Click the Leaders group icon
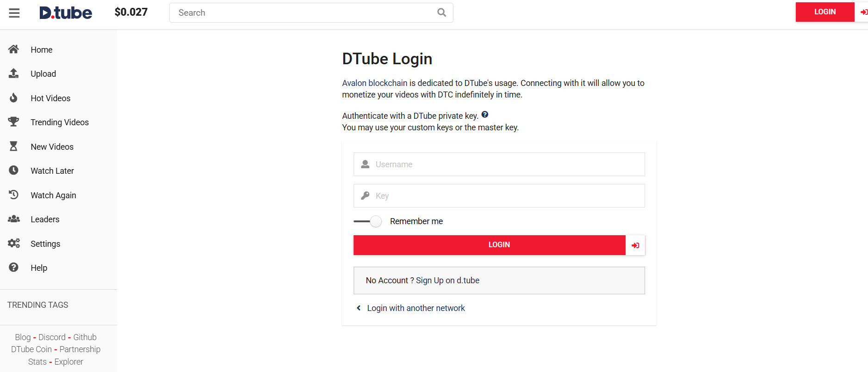868x372 pixels. [x=13, y=219]
